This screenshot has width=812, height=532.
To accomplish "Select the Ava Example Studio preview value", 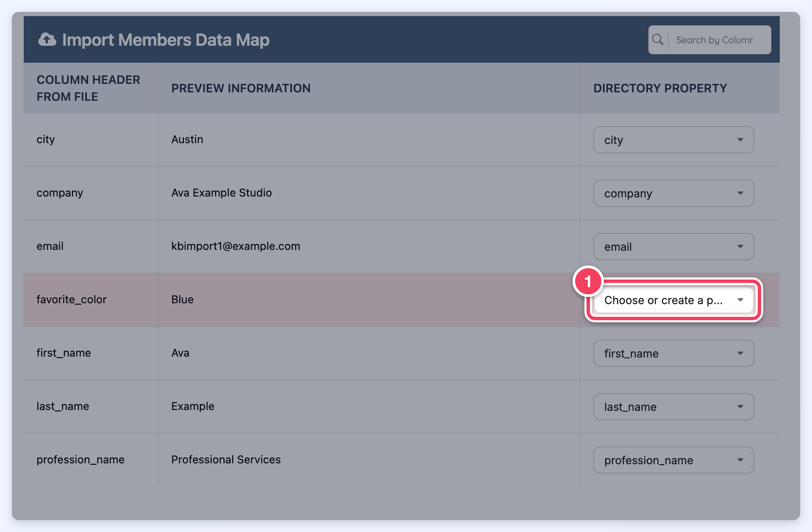I will [222, 193].
